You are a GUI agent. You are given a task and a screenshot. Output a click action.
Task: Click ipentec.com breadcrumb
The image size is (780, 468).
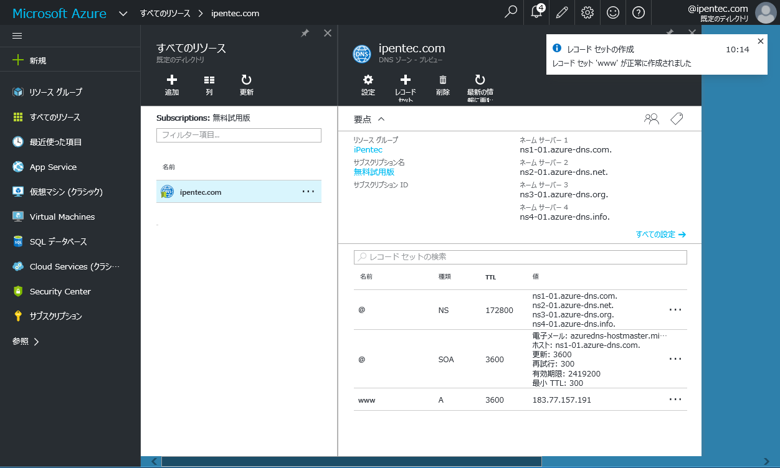pos(235,13)
